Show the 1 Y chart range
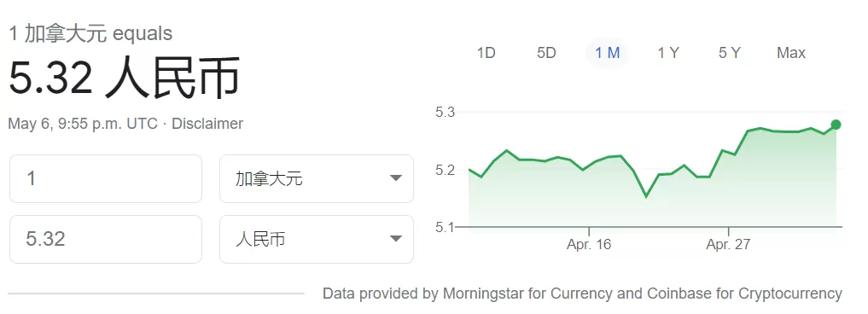 [668, 53]
